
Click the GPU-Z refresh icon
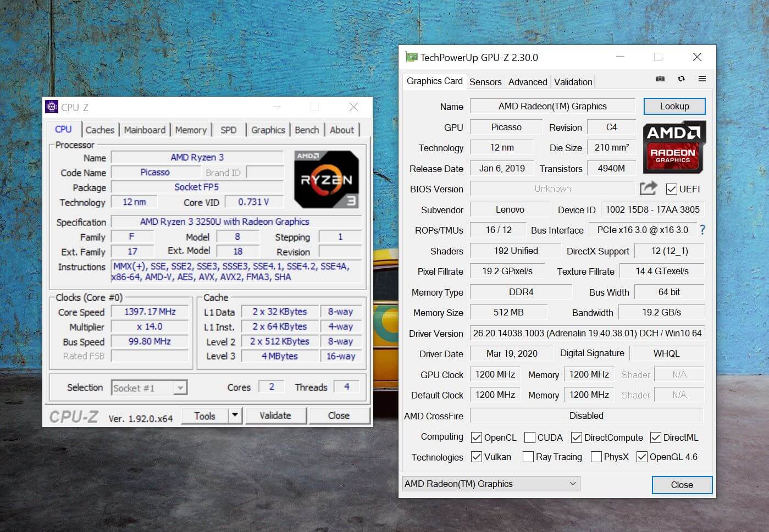pos(681,79)
